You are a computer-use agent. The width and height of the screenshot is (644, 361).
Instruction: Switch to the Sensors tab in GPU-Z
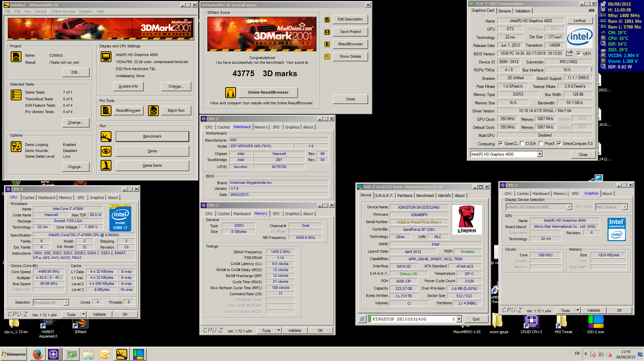(x=504, y=11)
